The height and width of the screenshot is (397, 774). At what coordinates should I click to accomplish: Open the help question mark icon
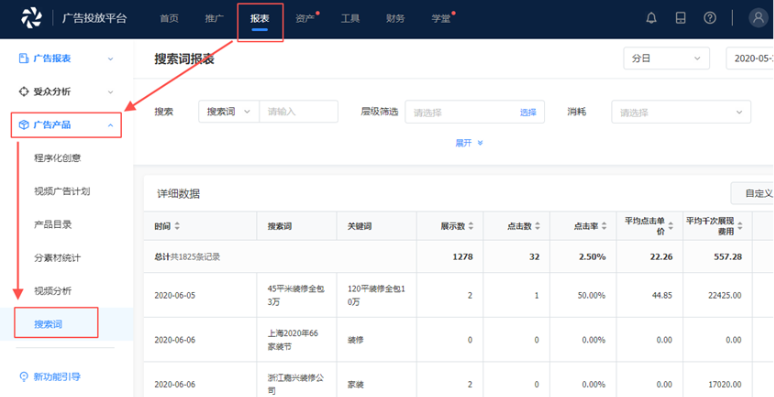tap(710, 18)
